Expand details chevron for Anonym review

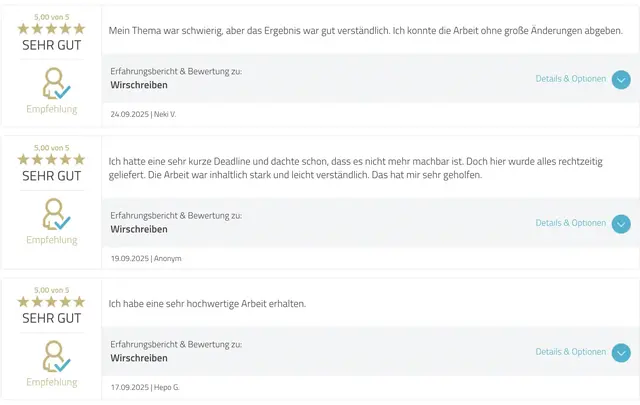(x=621, y=223)
